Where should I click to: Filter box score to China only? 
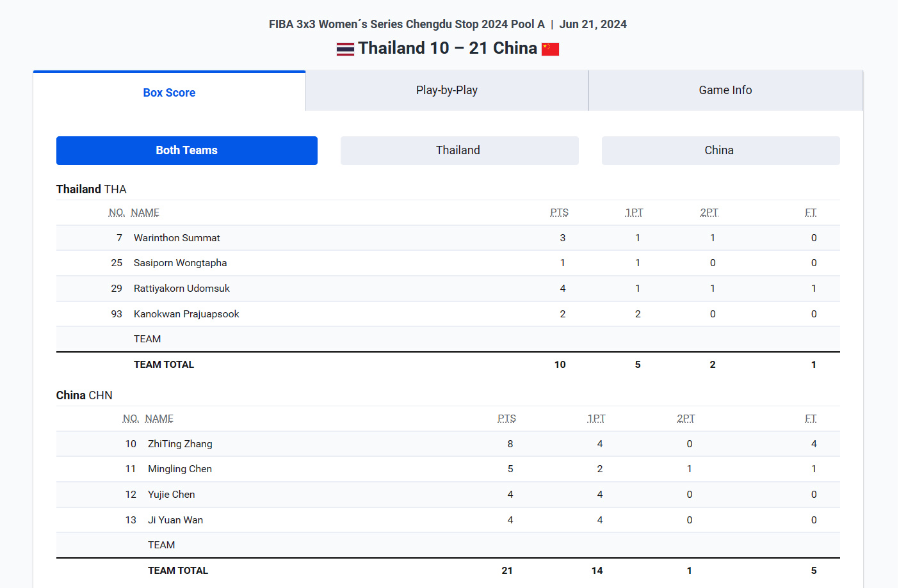[x=720, y=150]
